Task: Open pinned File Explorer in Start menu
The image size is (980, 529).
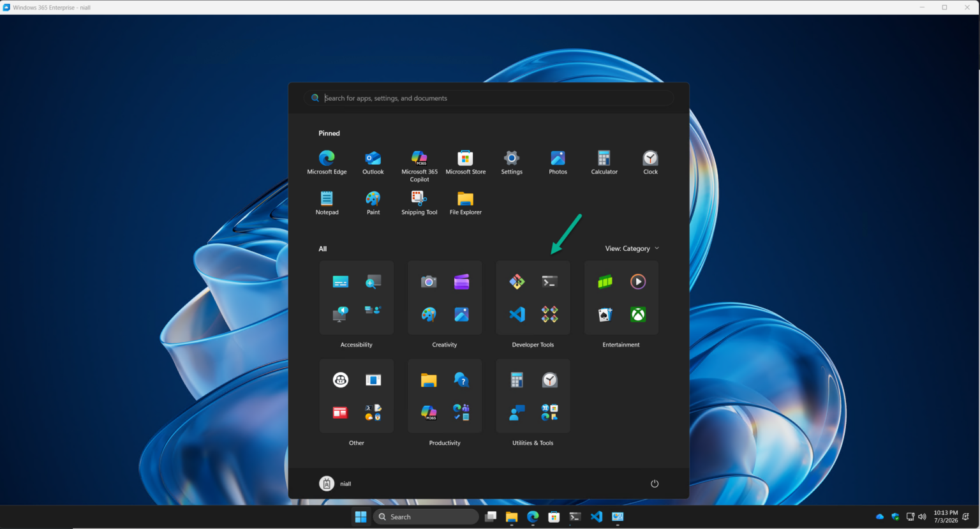Action: [466, 203]
